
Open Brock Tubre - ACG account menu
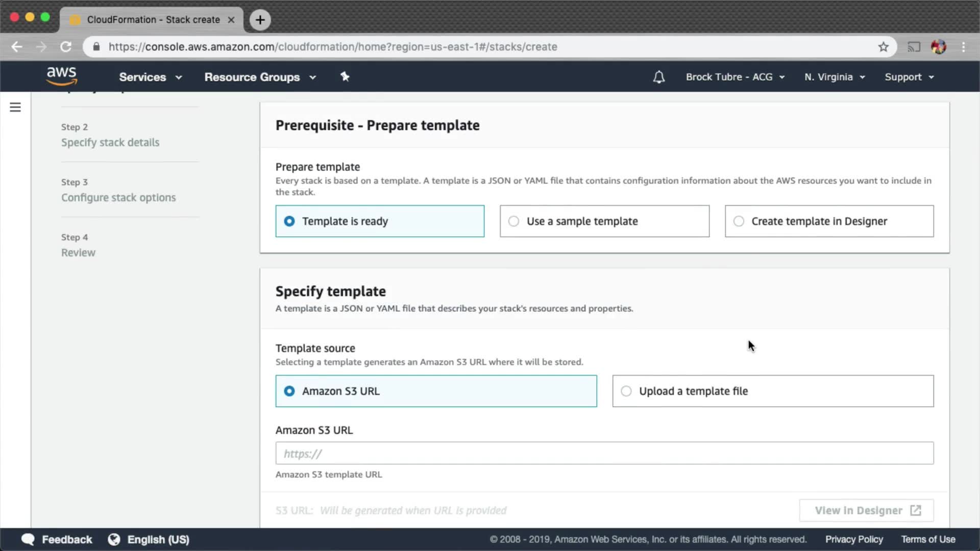pyautogui.click(x=734, y=77)
